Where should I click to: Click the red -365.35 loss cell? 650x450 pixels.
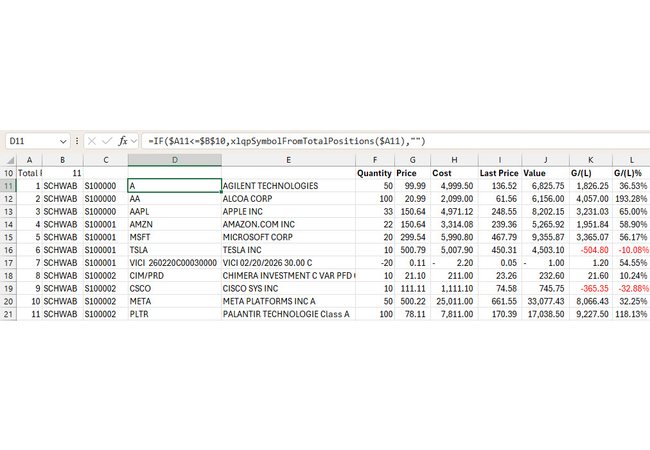[x=591, y=289]
